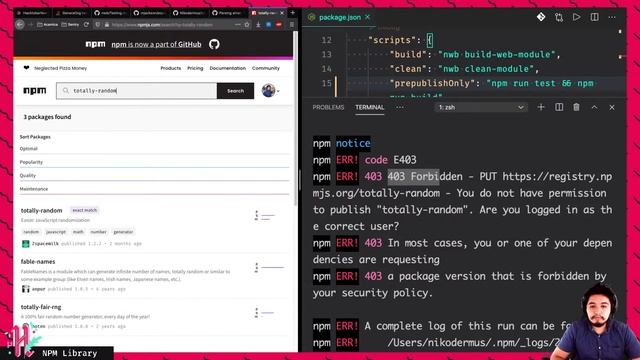Image resolution: width=640 pixels, height=360 pixels.
Task: Click the 'javascript' keyword tag
Action: tap(56, 232)
